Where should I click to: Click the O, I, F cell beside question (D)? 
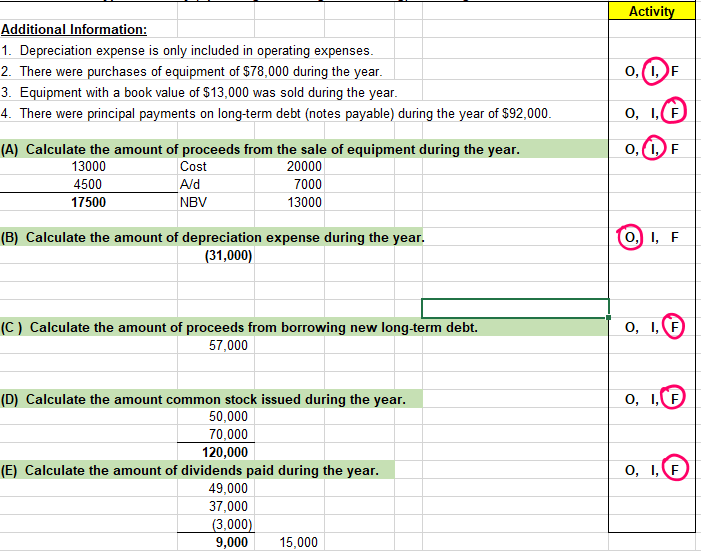click(x=652, y=398)
